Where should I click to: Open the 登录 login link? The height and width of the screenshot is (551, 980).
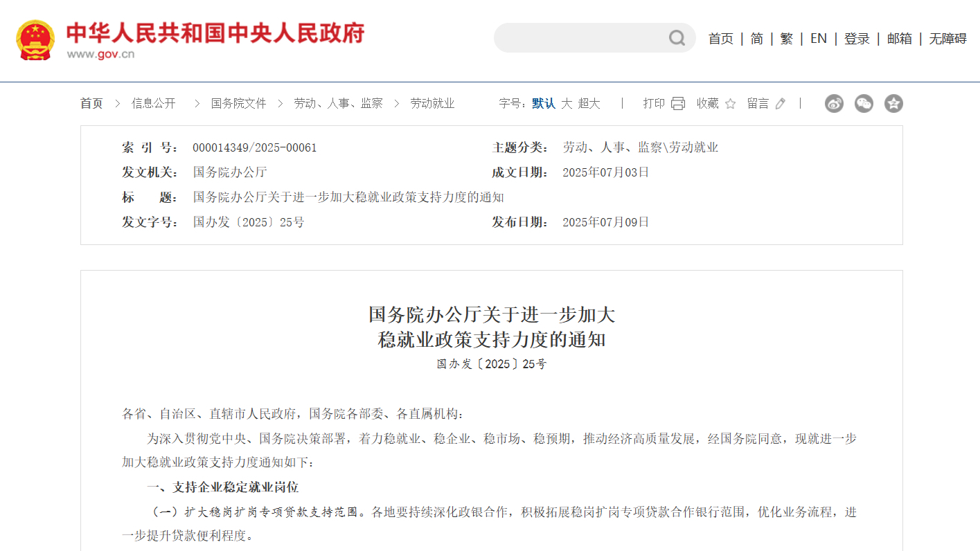(x=857, y=39)
